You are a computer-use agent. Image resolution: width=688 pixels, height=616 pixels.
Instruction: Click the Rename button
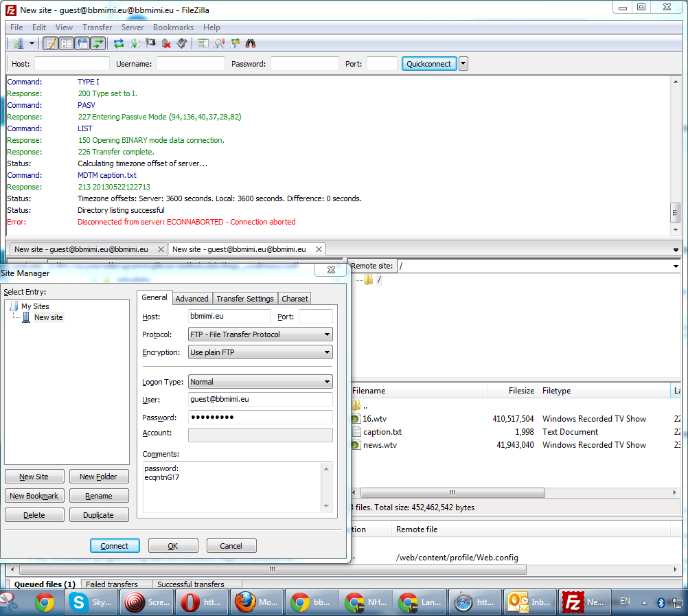99,496
